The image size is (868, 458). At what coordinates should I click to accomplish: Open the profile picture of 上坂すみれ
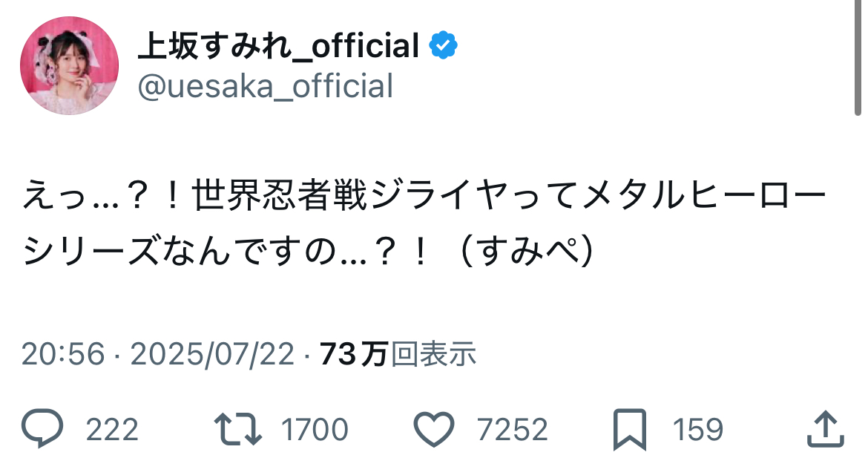(69, 65)
